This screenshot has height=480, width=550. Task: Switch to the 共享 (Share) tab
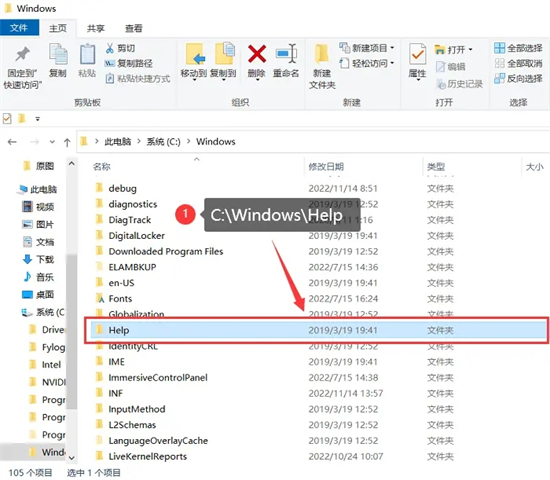click(96, 28)
